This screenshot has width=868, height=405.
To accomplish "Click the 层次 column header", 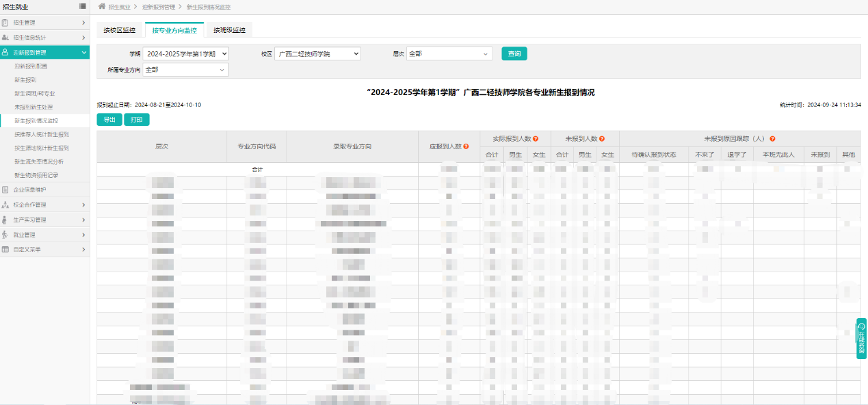I will pyautogui.click(x=161, y=146).
